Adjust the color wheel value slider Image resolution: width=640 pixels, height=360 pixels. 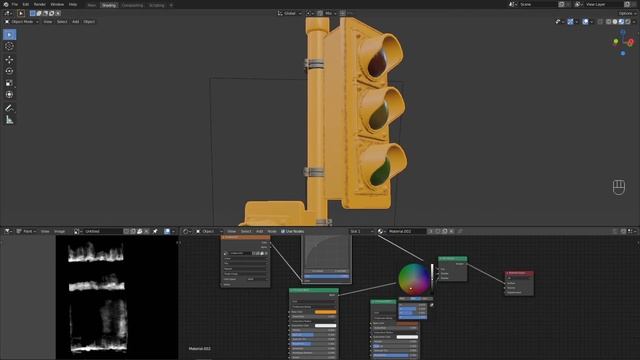tap(432, 278)
